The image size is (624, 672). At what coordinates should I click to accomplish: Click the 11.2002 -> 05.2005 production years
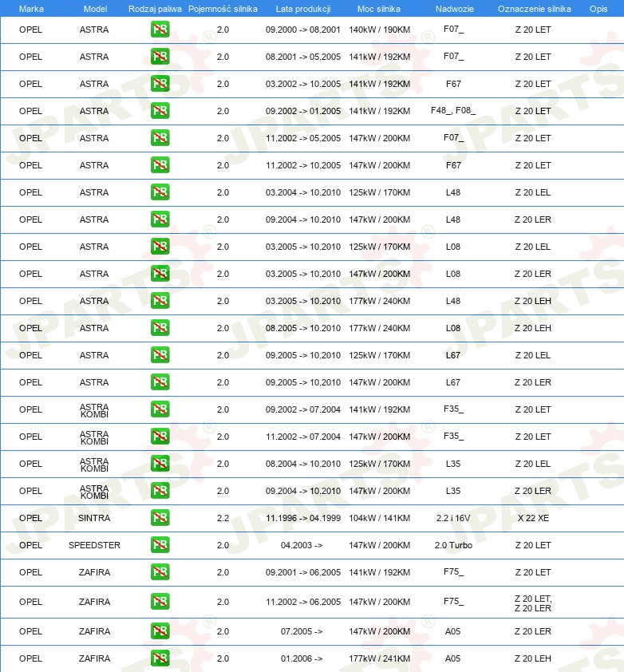tap(303, 138)
